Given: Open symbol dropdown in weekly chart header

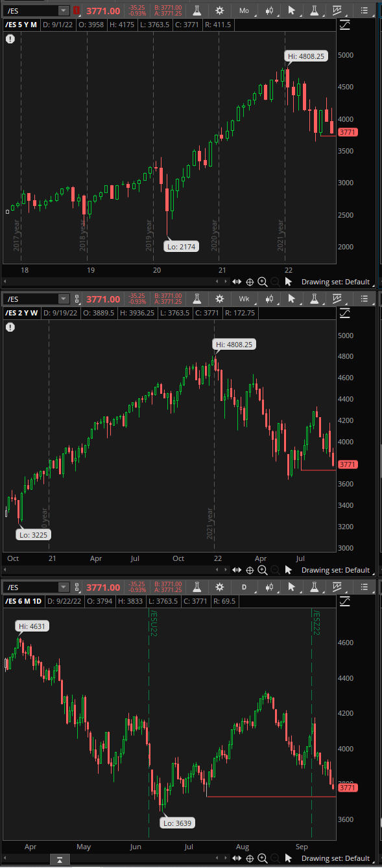Looking at the screenshot, I should point(63,299).
